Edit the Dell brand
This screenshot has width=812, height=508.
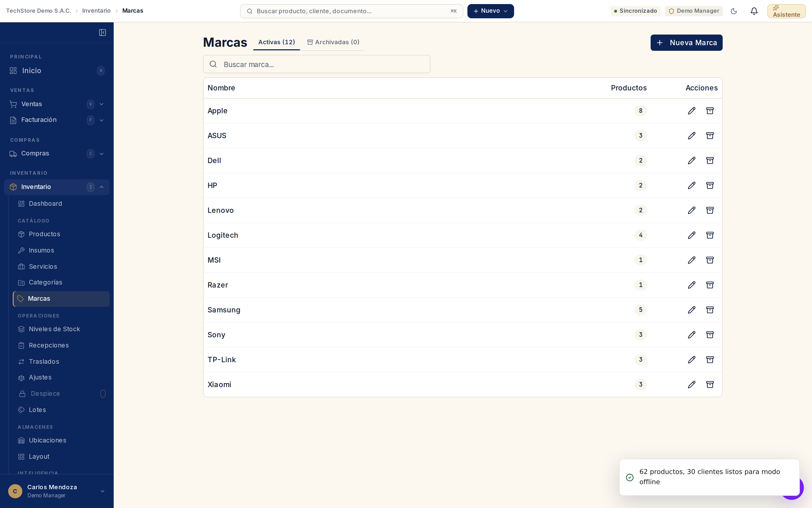[x=691, y=161]
